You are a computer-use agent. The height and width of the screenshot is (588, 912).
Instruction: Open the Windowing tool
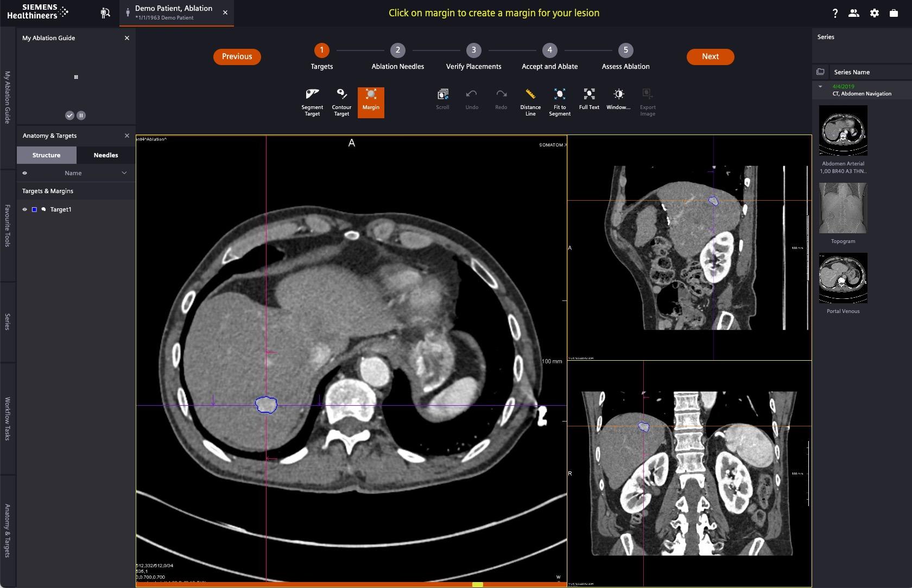pos(618,100)
